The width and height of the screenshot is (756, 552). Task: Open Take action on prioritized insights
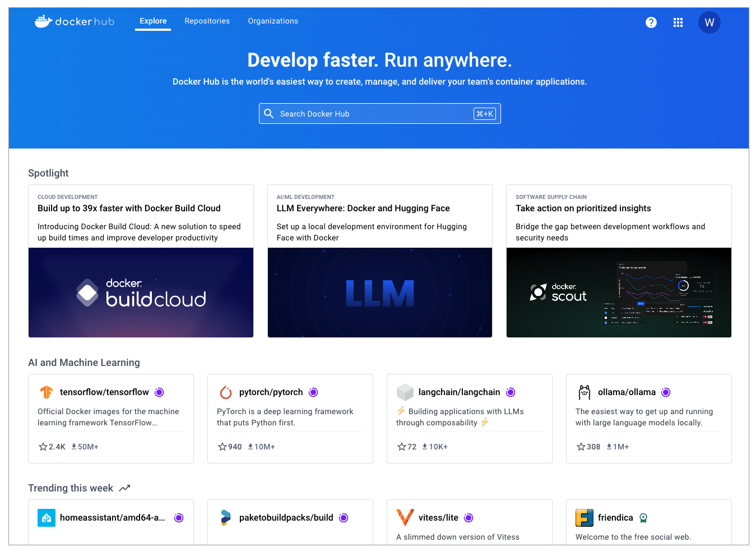(x=583, y=208)
